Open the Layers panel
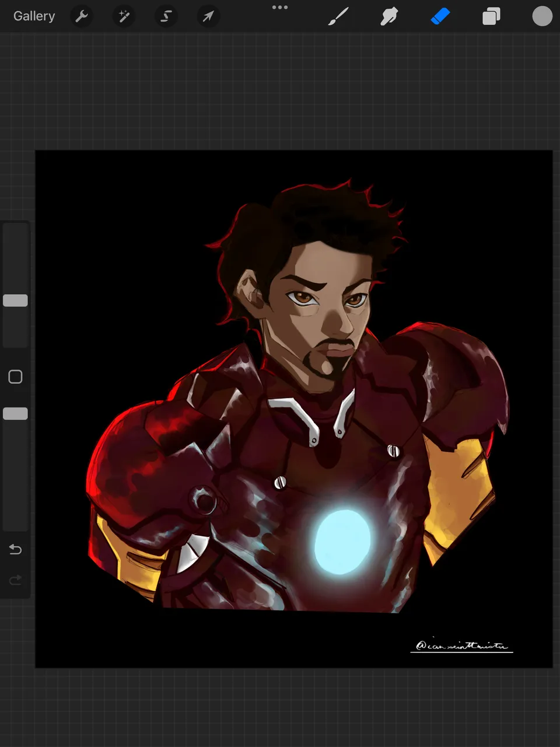 [491, 16]
